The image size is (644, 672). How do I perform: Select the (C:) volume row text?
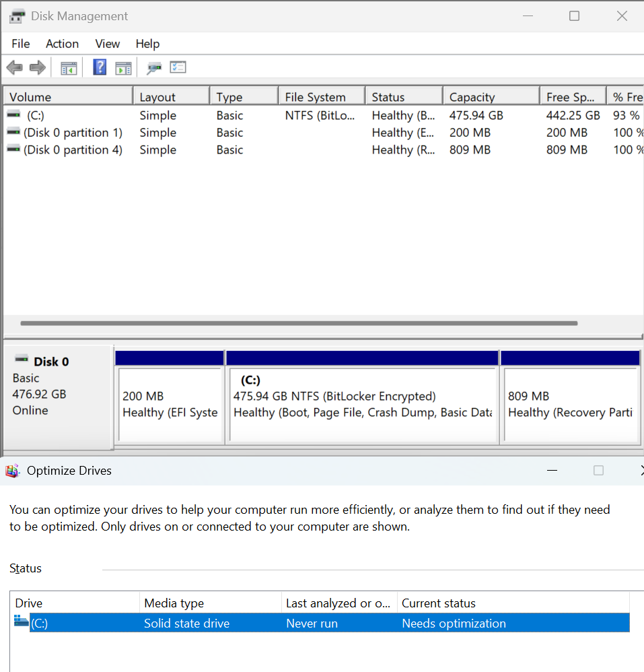35,115
